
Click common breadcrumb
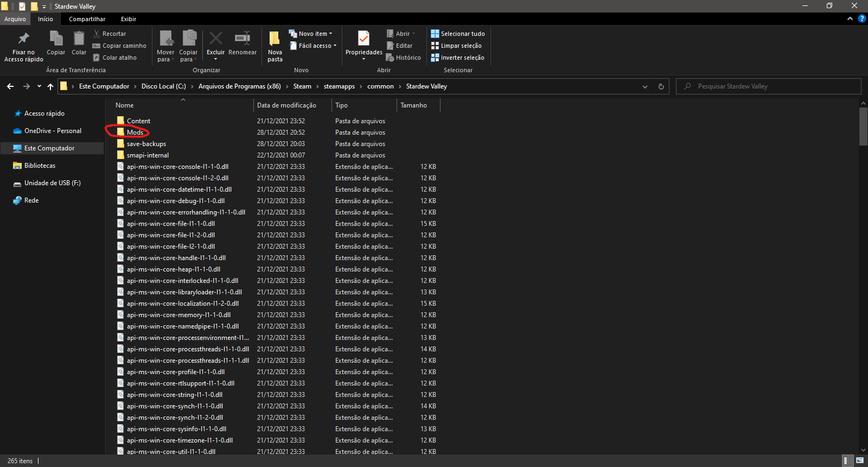tap(380, 86)
